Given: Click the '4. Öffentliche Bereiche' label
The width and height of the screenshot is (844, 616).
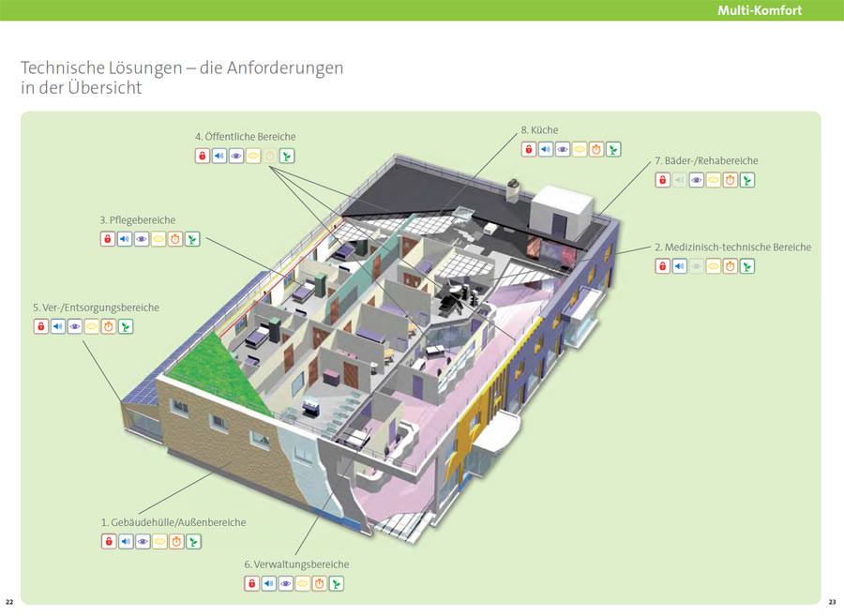Looking at the screenshot, I should 245,137.
